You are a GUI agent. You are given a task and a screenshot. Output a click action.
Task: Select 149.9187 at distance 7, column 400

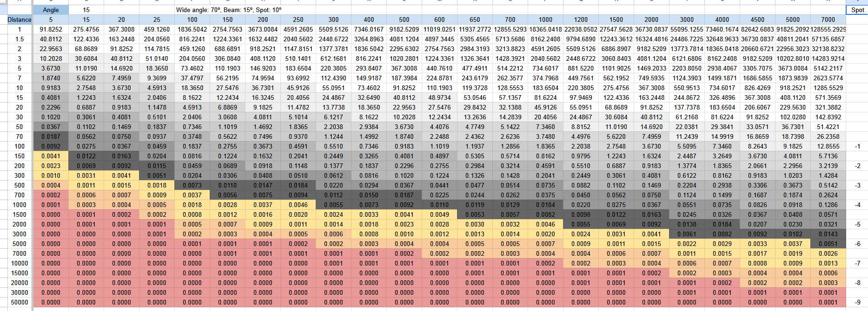[369, 78]
